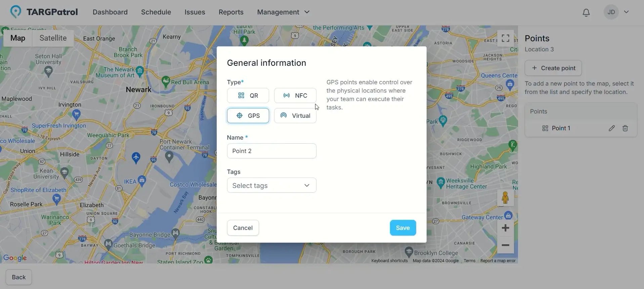Toggle fullscreen map view
The height and width of the screenshot is (289, 644).
(505, 38)
